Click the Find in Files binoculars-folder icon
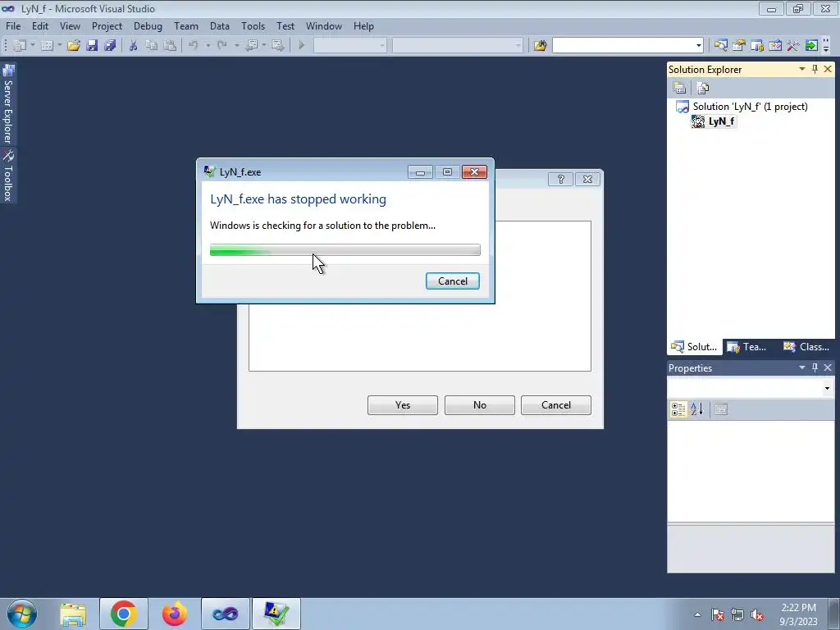Viewport: 840px width, 630px height. point(540,46)
